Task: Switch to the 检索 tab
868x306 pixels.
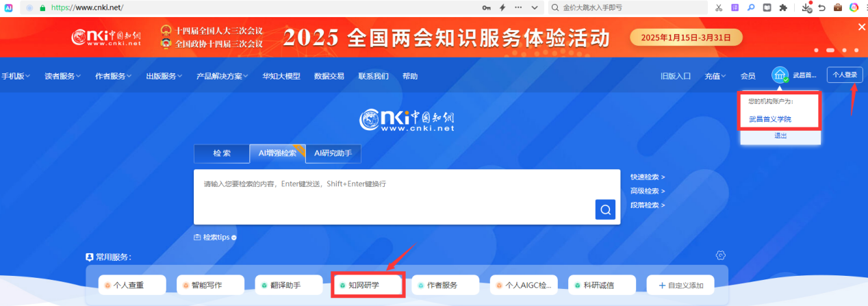Action: 221,153
